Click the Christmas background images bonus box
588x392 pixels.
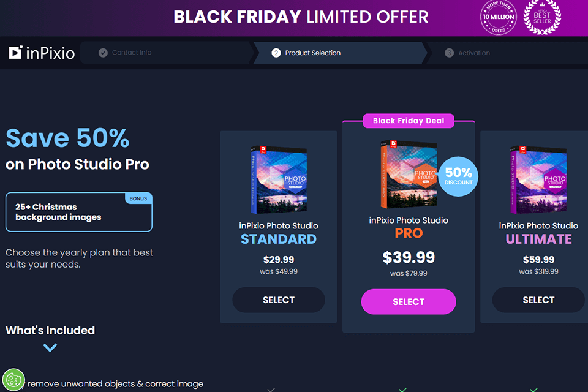click(78, 213)
